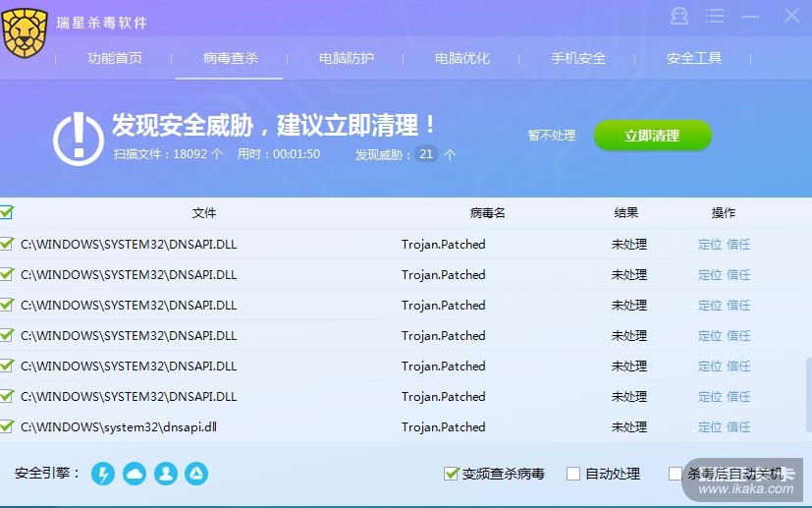Select the lightning bolt security engine icon
The width and height of the screenshot is (812, 508).
pyautogui.click(x=103, y=474)
